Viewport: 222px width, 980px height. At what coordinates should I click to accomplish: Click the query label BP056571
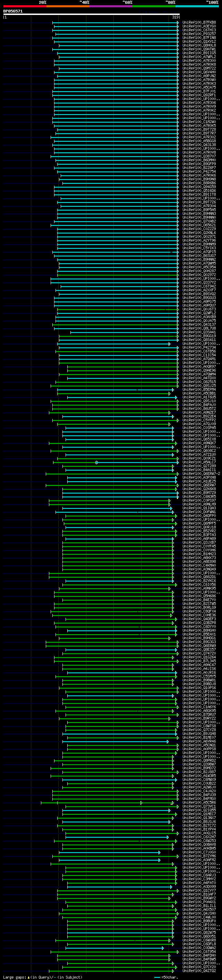point(13,11)
